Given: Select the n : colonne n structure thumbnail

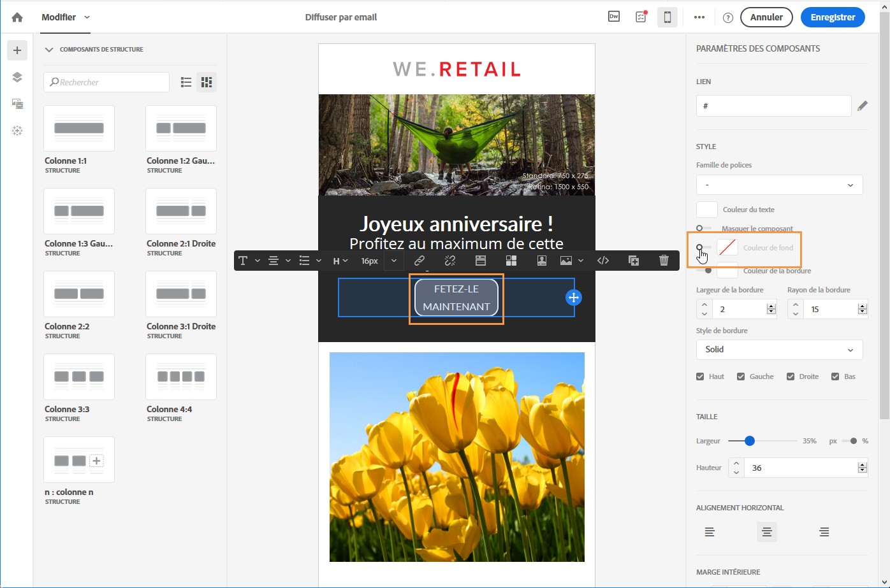Looking at the screenshot, I should [79, 459].
